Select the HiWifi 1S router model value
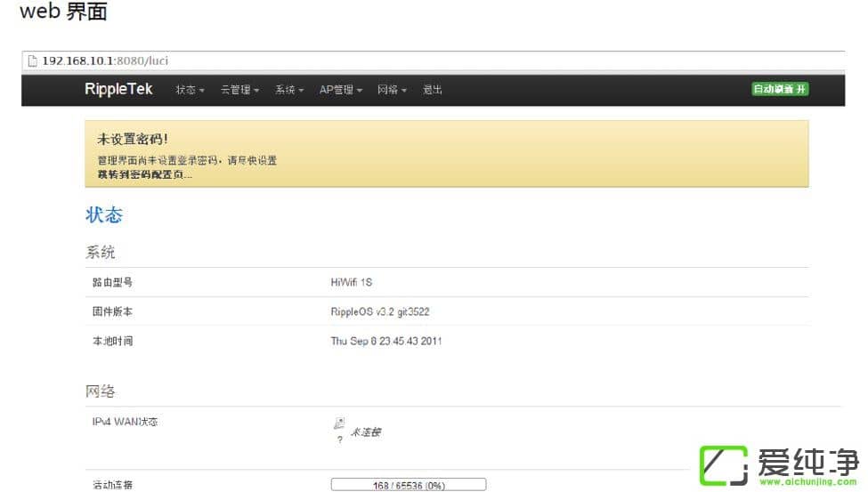Screen dimensions: 868x492 click(351, 283)
